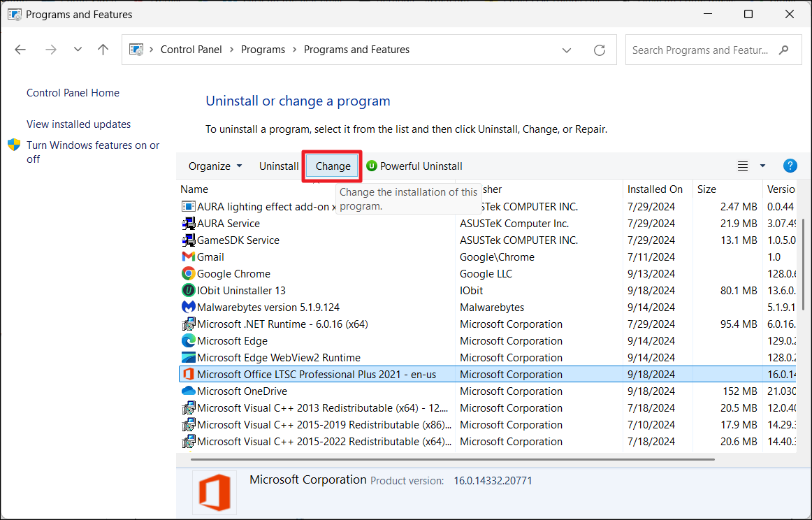Sort the list by Installed On column
The image size is (812, 520).
click(x=655, y=189)
